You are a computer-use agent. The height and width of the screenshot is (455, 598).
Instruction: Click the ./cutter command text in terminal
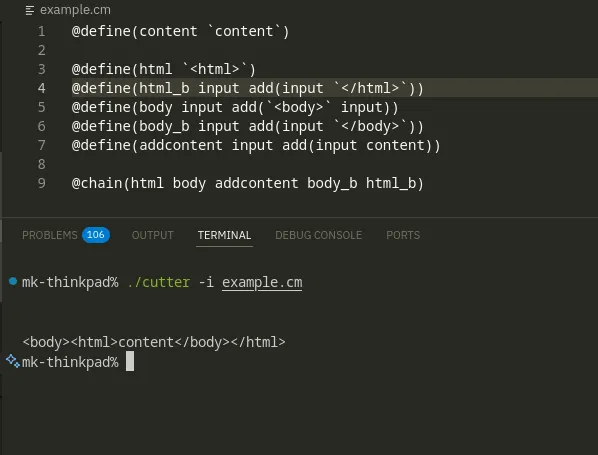point(159,283)
